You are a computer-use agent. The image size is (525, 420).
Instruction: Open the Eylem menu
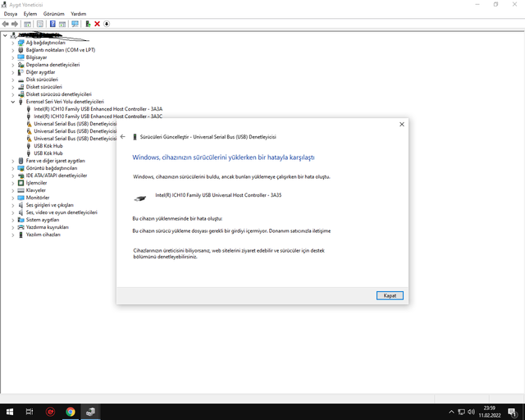(30, 14)
